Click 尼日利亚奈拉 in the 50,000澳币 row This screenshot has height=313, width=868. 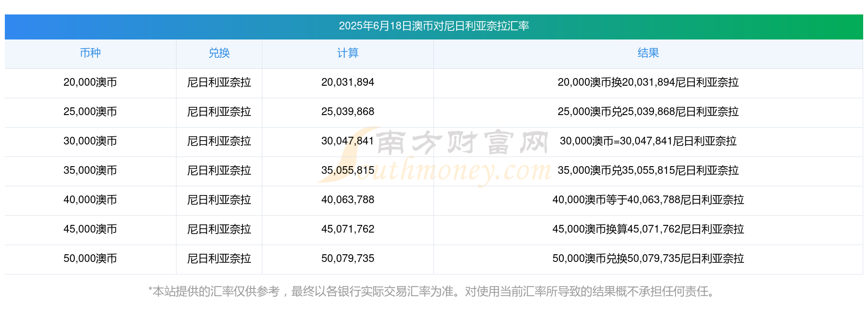point(219,259)
